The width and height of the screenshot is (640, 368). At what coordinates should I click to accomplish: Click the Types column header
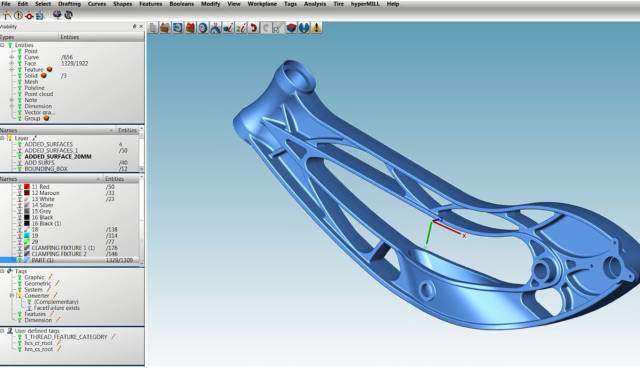tap(29, 37)
